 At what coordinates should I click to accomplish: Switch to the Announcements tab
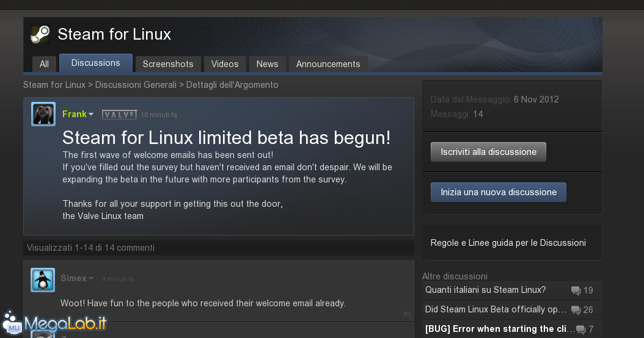pyautogui.click(x=328, y=64)
